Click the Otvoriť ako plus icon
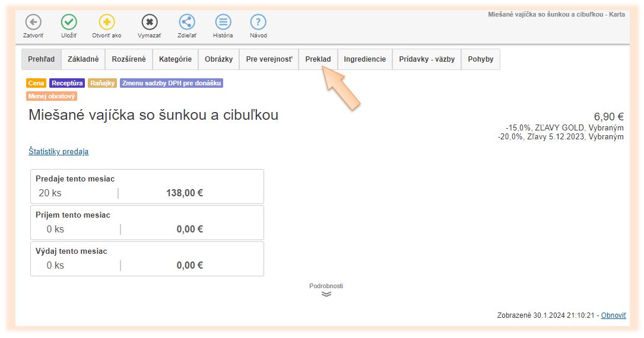644x338 pixels. 106,23
